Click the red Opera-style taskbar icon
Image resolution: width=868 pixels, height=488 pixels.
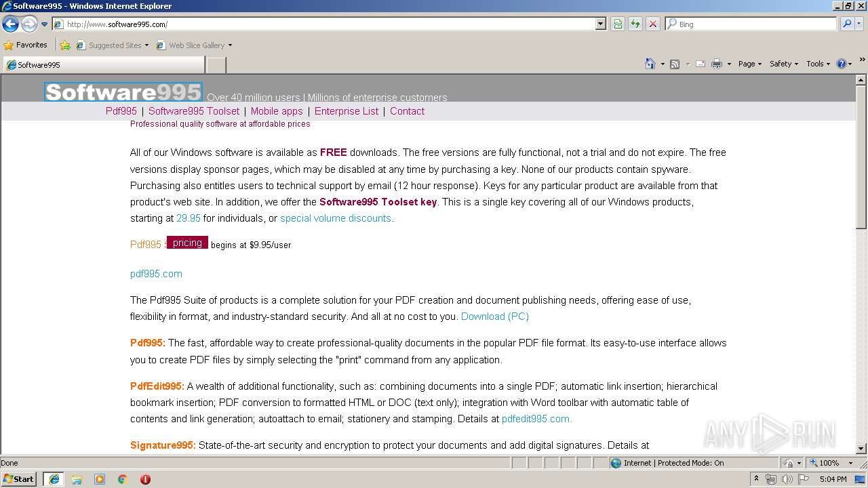point(145,479)
